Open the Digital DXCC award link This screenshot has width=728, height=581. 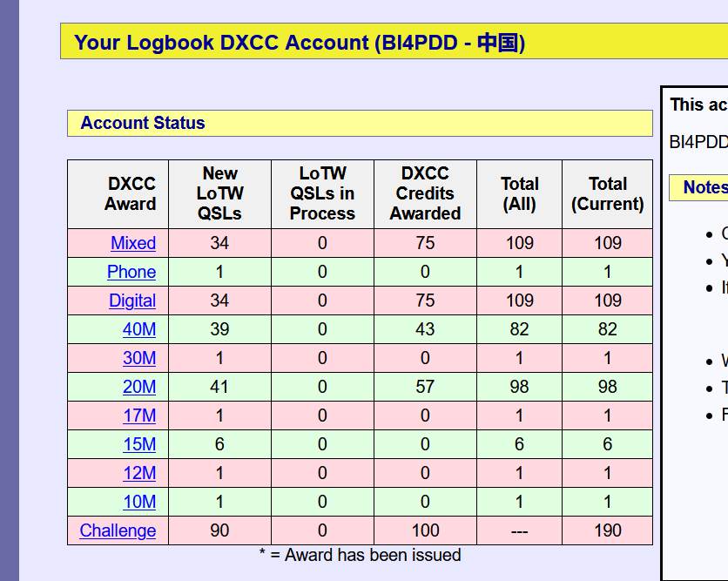[x=132, y=301]
